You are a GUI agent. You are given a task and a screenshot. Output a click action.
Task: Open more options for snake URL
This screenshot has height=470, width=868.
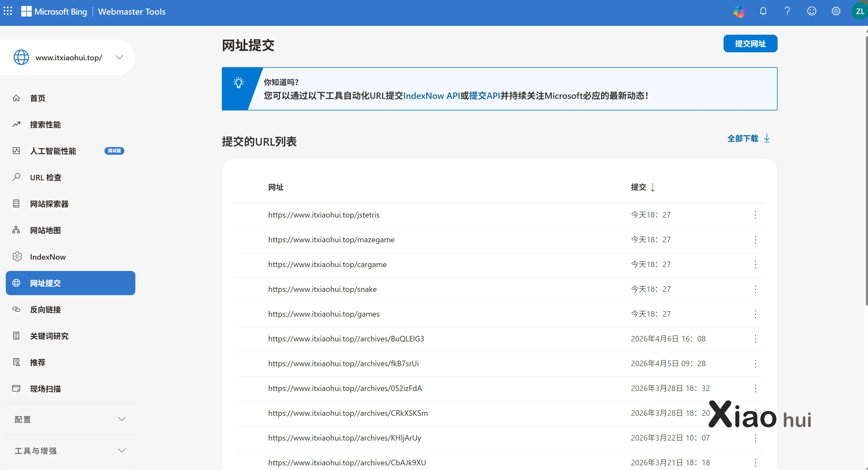[x=756, y=289]
